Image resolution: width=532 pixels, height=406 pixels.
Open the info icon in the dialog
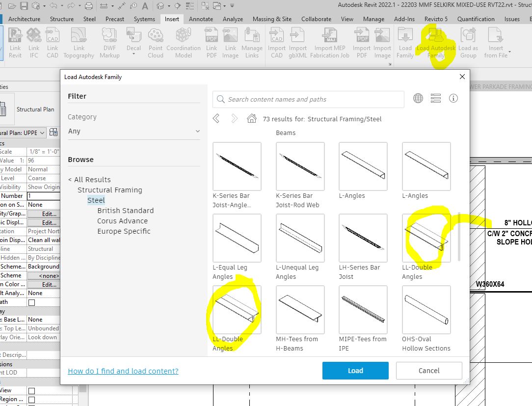click(453, 98)
